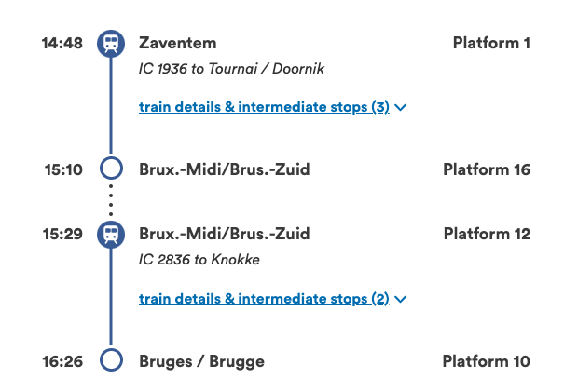
Task: Open train details & intermediate stops (3) link
Action: 264,107
